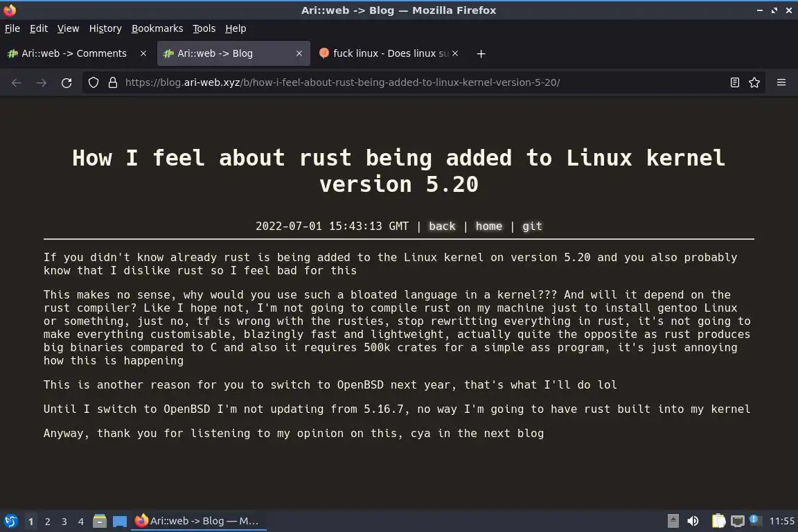The width and height of the screenshot is (798, 532).
Task: Close the fuck linux tab
Action: 455,53
